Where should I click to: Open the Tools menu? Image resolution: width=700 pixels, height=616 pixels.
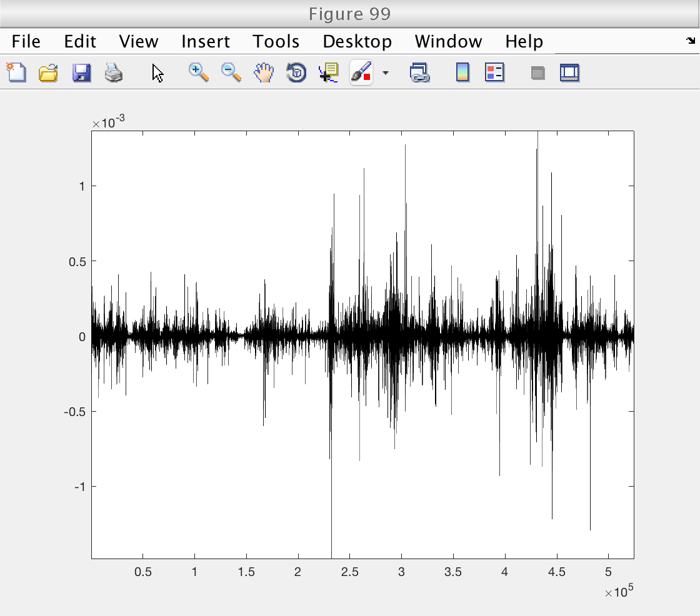click(x=276, y=41)
